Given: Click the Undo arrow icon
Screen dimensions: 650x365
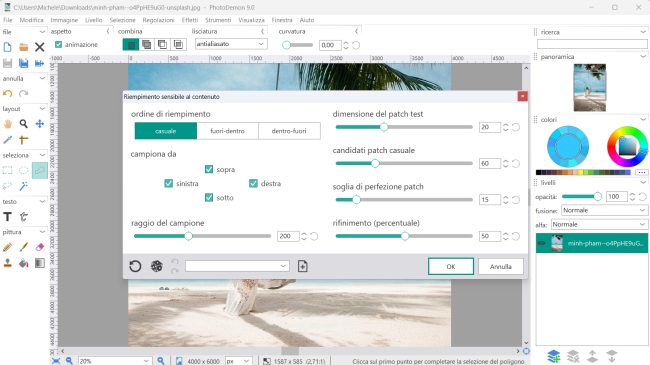Looking at the screenshot, I should [x=7, y=93].
